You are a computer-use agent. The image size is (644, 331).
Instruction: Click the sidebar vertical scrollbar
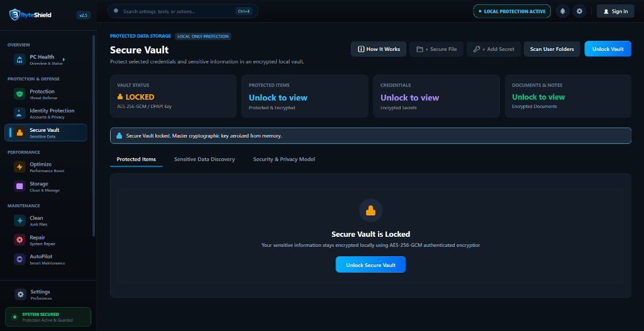[94, 136]
